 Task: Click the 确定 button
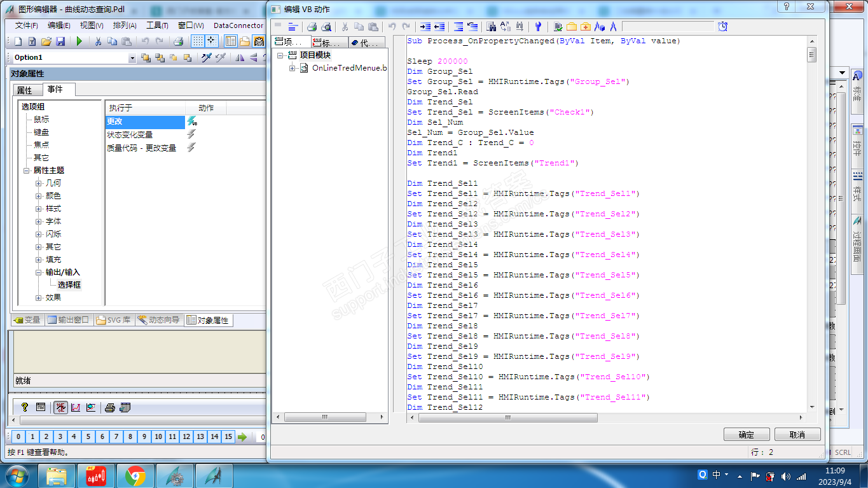747,435
